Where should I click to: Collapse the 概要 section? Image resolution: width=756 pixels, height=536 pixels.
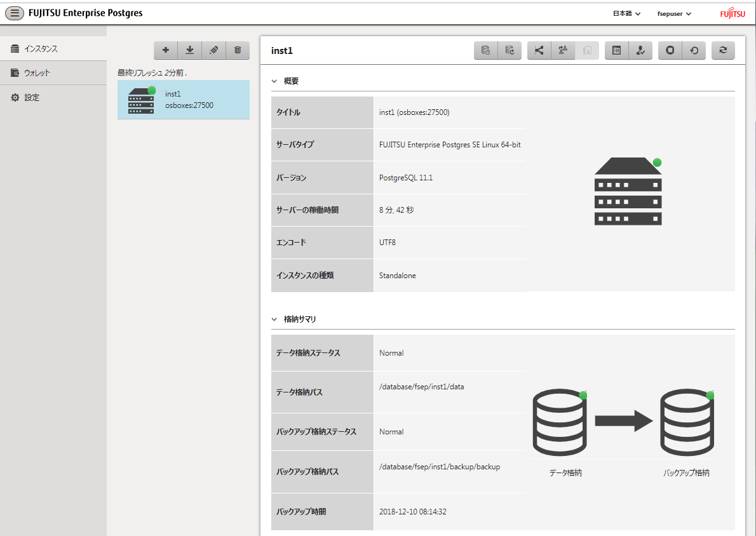click(x=274, y=81)
